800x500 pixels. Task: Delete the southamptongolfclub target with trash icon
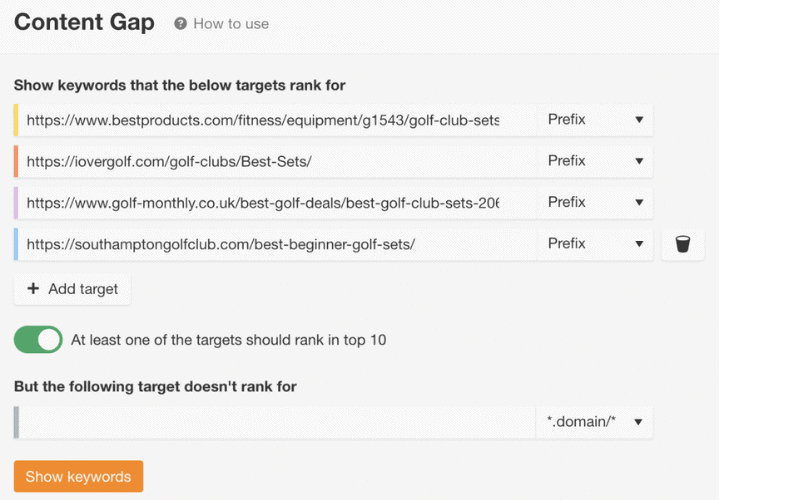pos(683,244)
